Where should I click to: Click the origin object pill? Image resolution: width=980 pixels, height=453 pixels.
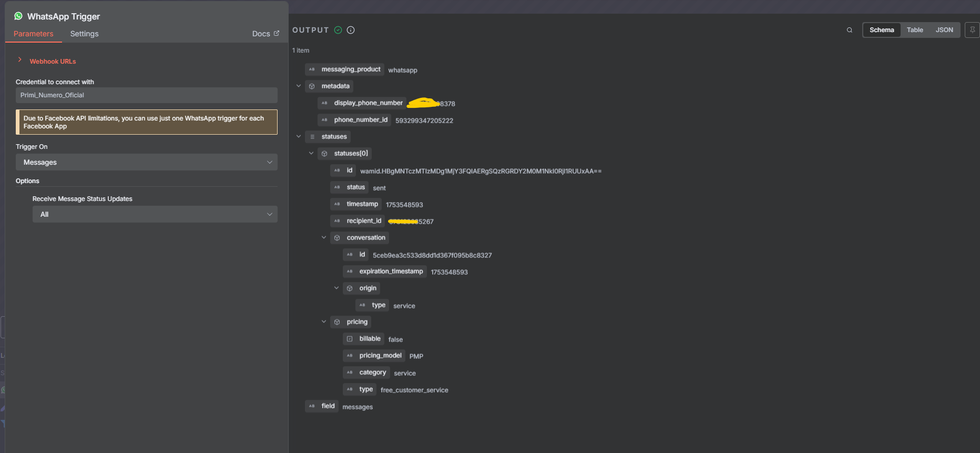click(361, 288)
